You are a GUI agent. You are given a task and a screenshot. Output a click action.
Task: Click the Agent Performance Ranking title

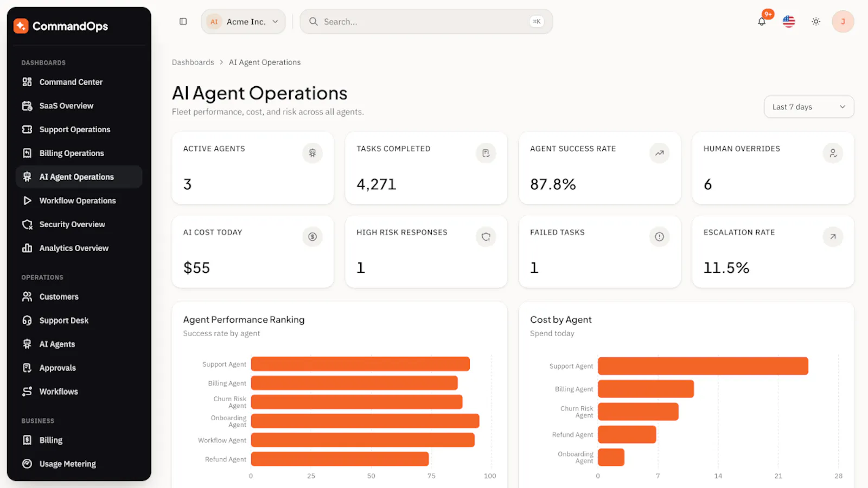coord(244,320)
